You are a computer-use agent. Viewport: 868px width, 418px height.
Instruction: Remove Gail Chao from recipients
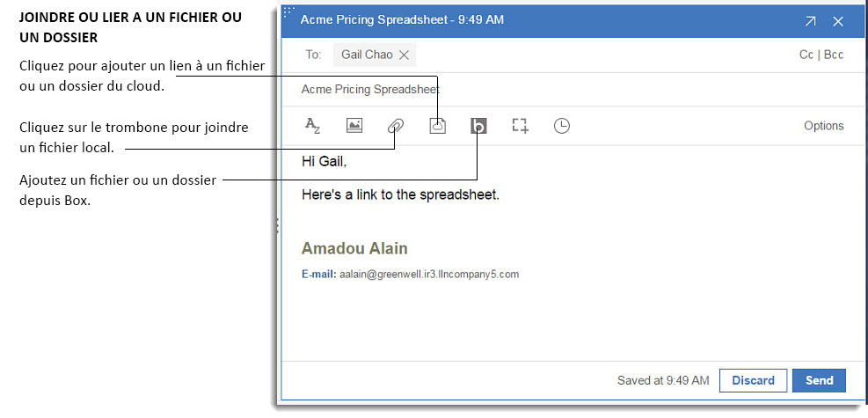tap(404, 55)
